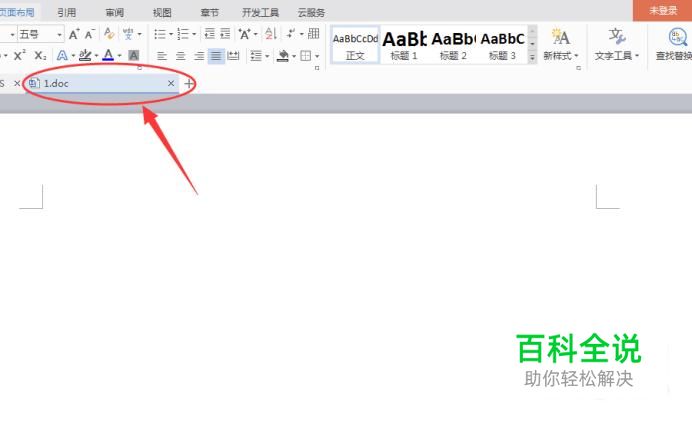Image resolution: width=692 pixels, height=423 pixels.
Task: Expand the styles gallery list
Action: click(532, 57)
